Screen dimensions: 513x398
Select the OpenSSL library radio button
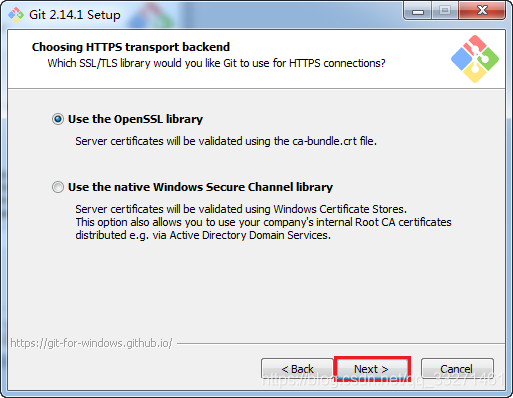coord(58,119)
